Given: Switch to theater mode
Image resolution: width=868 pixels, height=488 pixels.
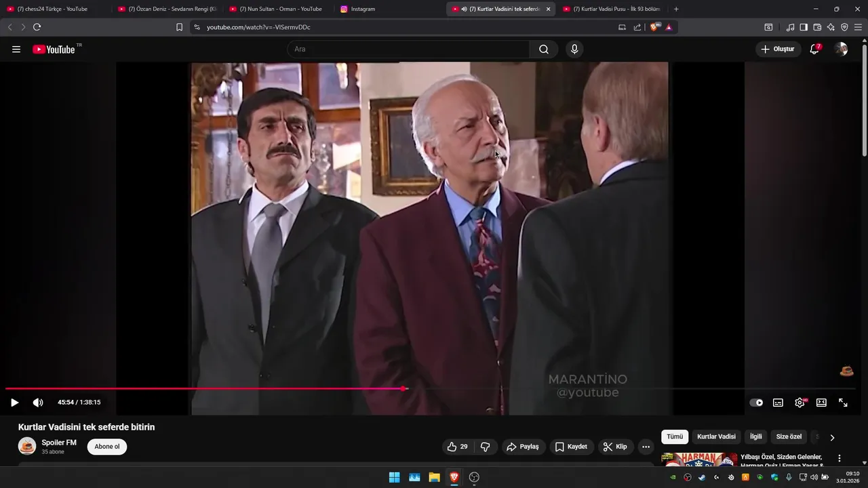Looking at the screenshot, I should [821, 403].
